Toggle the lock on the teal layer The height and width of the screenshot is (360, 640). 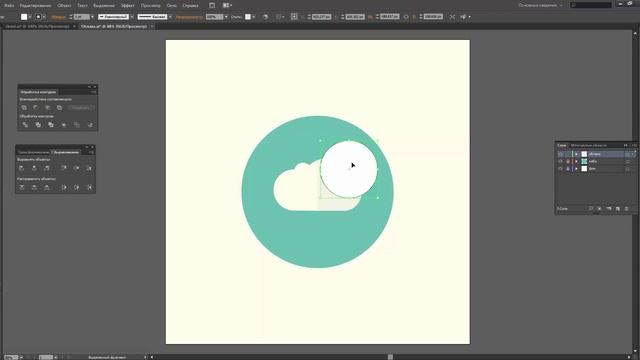coord(568,161)
